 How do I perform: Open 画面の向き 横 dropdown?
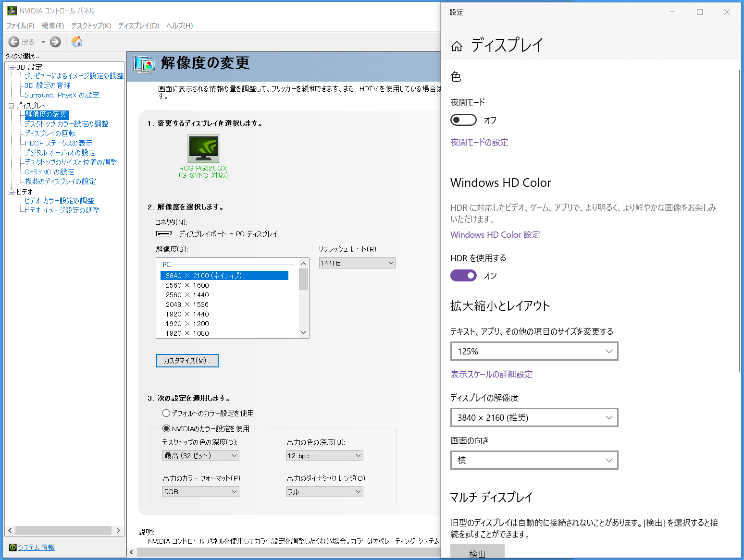pyautogui.click(x=534, y=460)
